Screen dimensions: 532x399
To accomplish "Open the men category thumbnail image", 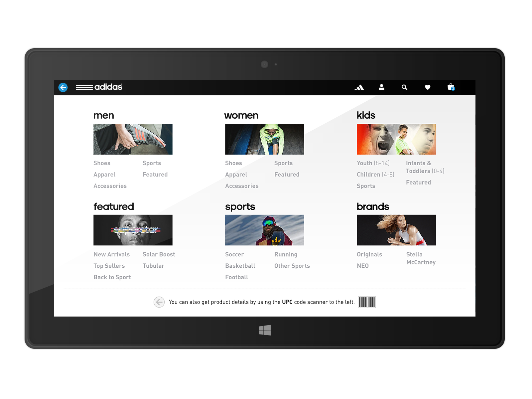I will [133, 139].
